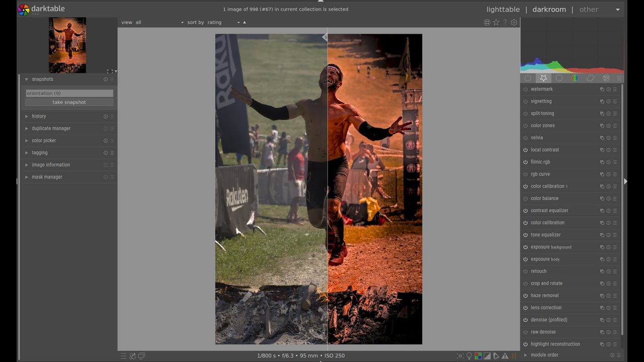Viewport: 644px width, 362px height.
Task: Show only active modules group
Action: point(528,78)
